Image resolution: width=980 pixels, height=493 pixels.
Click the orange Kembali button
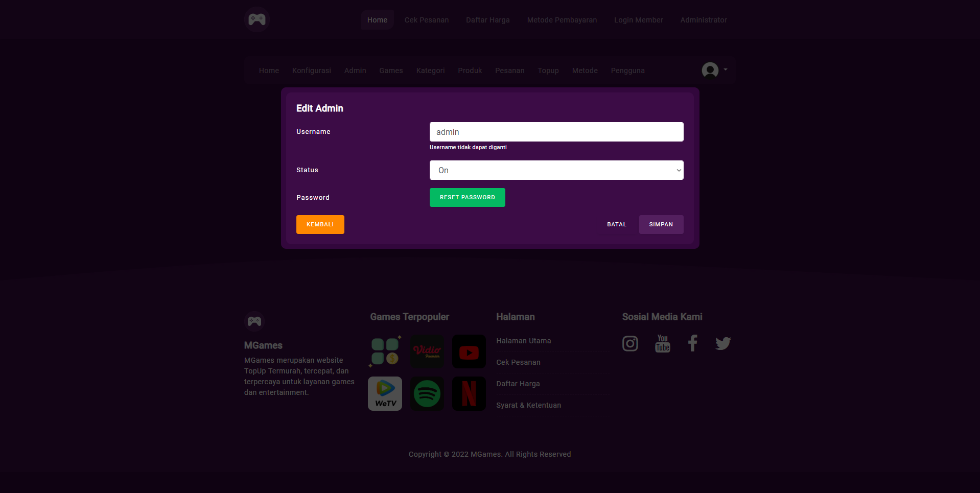click(320, 224)
